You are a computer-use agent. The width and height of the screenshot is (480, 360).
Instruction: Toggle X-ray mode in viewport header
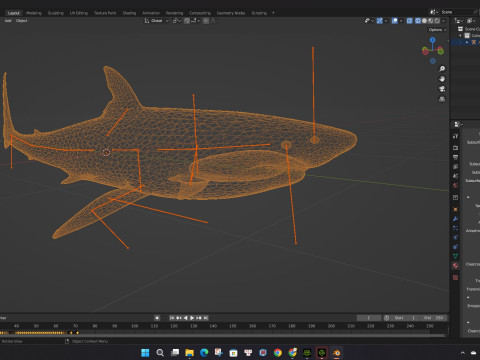pos(410,21)
